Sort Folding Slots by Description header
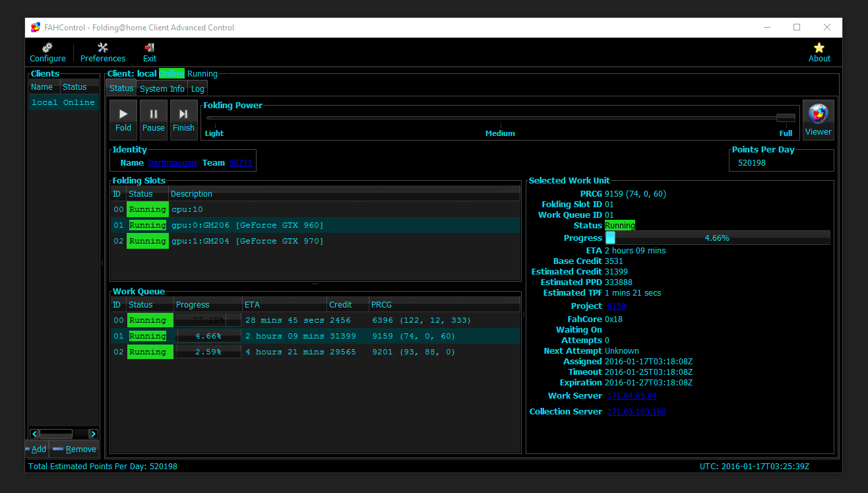 [344, 193]
